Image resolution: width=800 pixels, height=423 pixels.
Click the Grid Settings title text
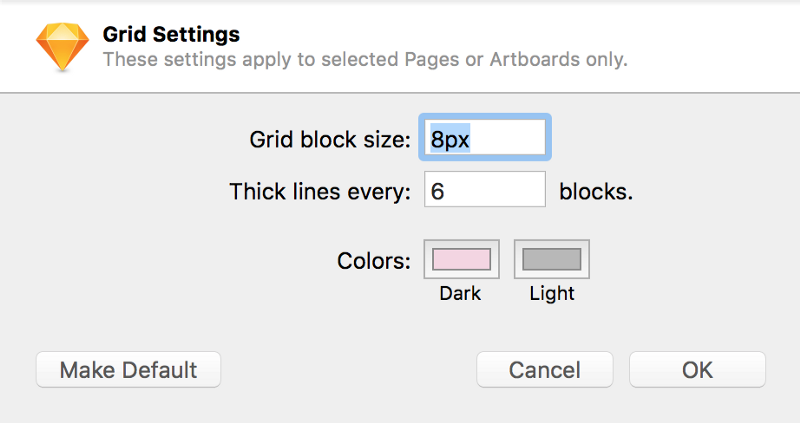tap(171, 35)
